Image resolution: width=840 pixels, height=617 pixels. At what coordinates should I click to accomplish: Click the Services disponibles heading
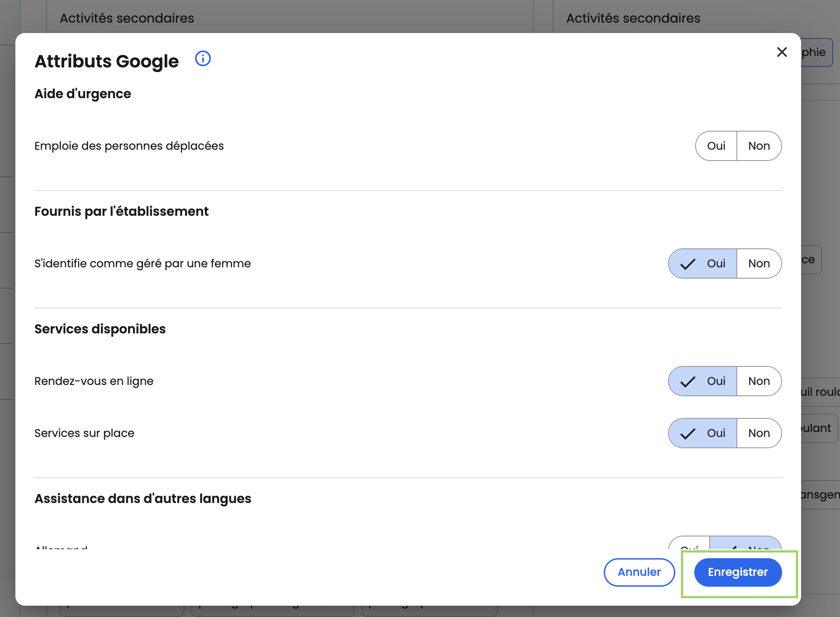click(100, 329)
